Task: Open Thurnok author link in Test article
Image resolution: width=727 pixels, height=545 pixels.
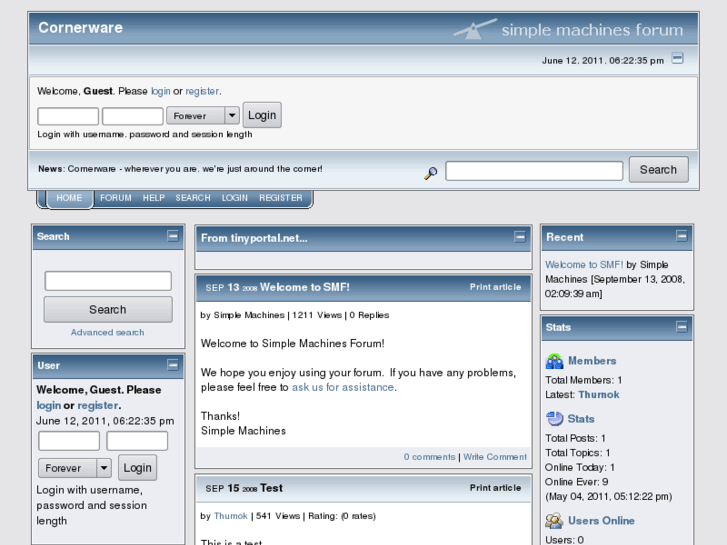Action: (230, 516)
